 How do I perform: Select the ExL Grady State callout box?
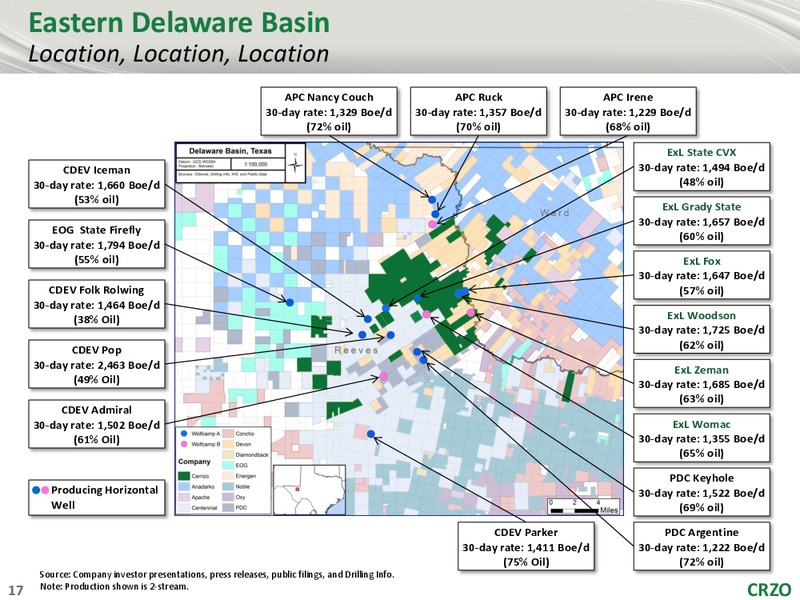tap(702, 221)
